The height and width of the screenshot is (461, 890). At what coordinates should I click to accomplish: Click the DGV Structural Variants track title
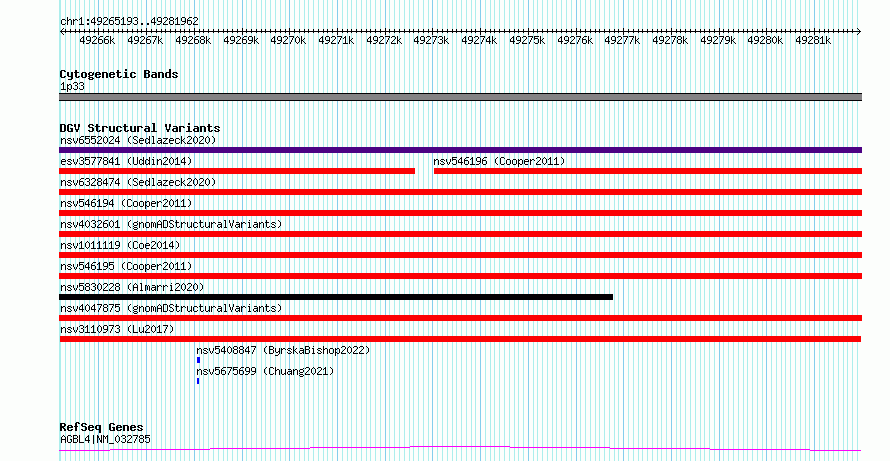(x=140, y=128)
